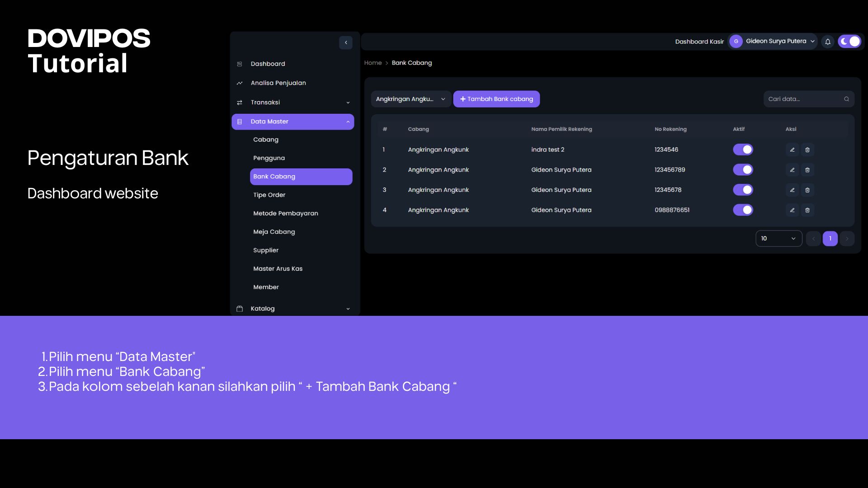Edit the indra test 2 bank row
This screenshot has height=488, width=868.
pos(792,150)
